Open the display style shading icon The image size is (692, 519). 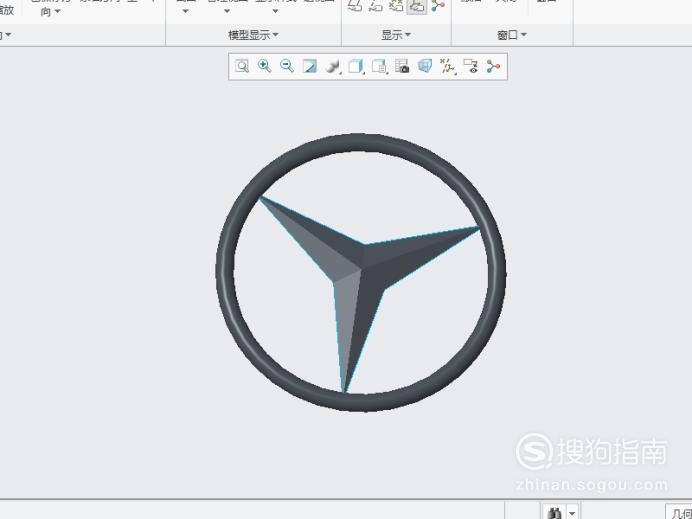(x=333, y=67)
